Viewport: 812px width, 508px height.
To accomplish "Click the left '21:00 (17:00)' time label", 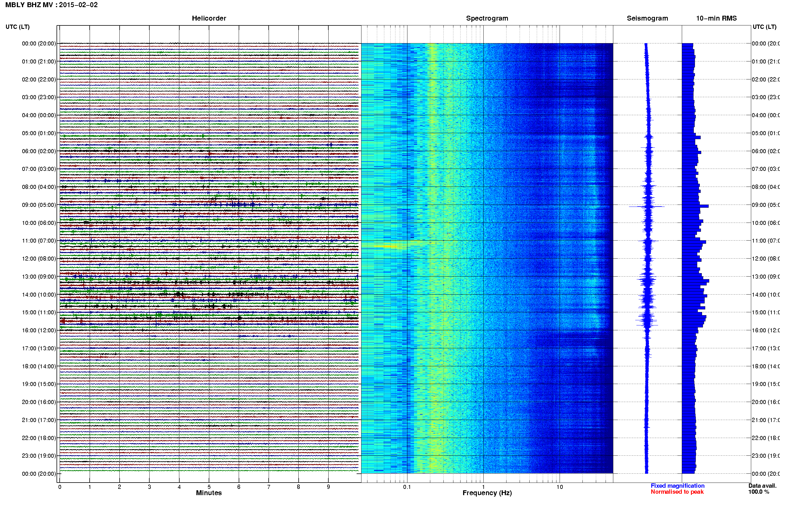I will coord(39,420).
